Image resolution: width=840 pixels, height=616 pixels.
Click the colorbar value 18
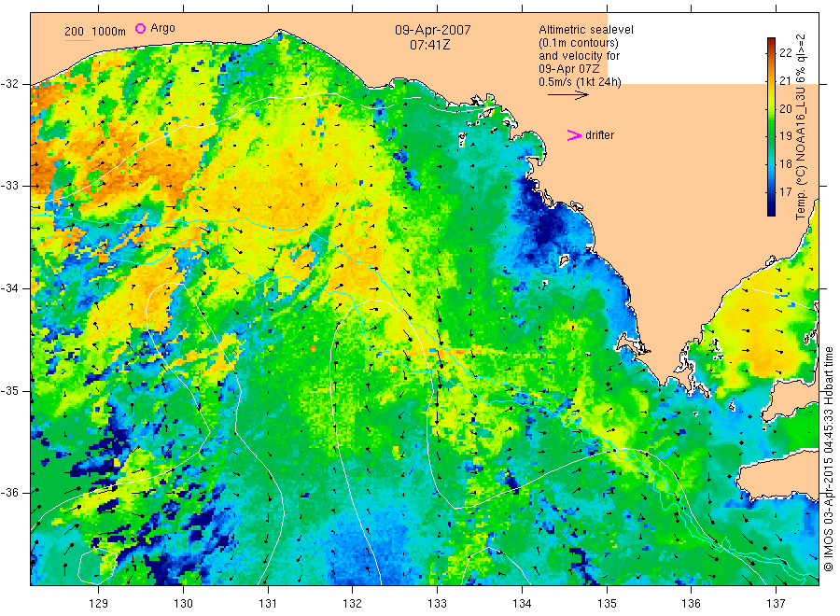[785, 164]
